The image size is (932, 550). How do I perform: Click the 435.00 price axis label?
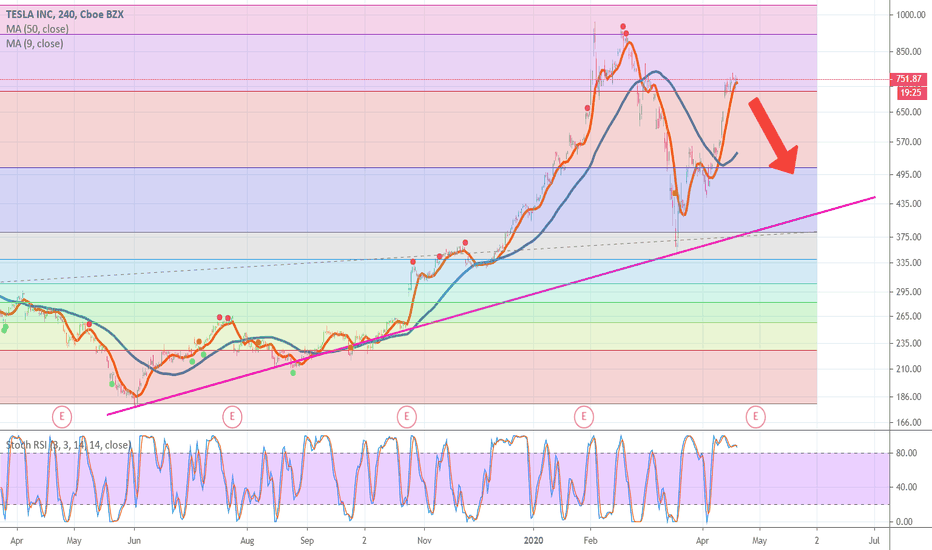pyautogui.click(x=909, y=204)
